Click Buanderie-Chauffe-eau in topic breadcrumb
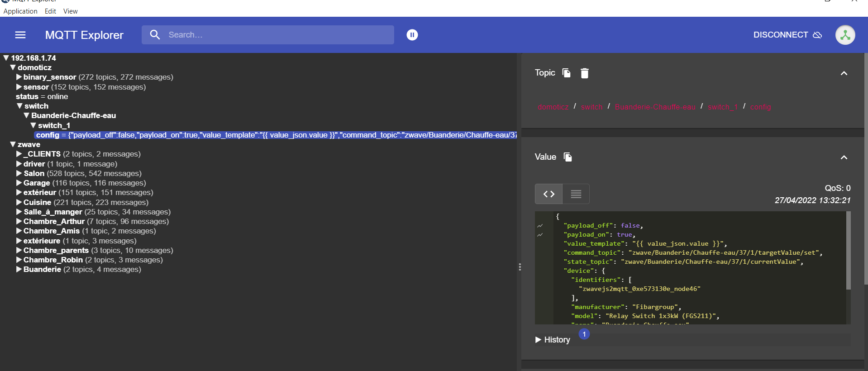Image resolution: width=868 pixels, height=371 pixels. (655, 107)
